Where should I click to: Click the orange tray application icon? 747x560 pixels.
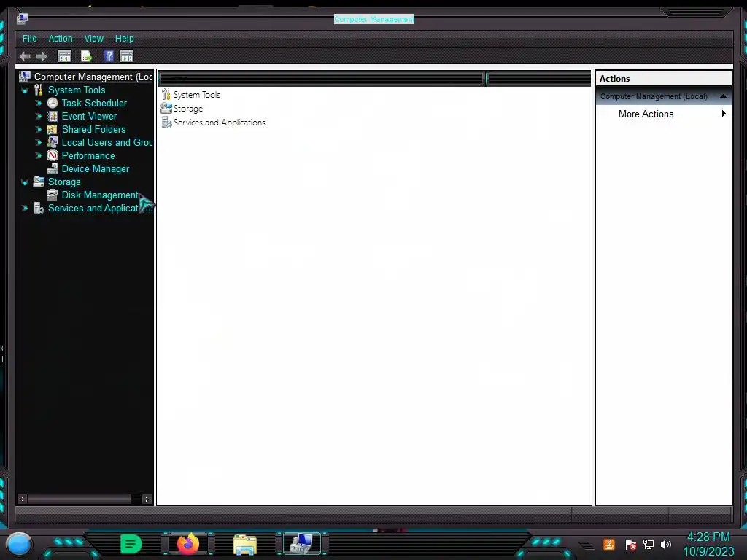pos(609,544)
